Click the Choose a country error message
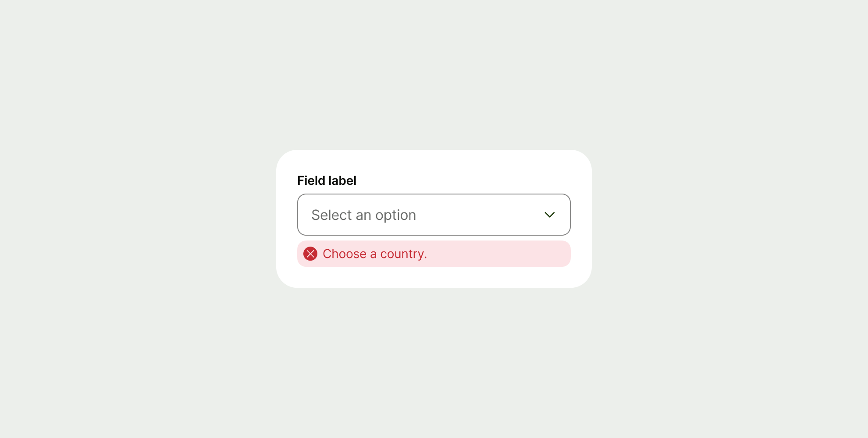Image resolution: width=868 pixels, height=438 pixels. (374, 254)
